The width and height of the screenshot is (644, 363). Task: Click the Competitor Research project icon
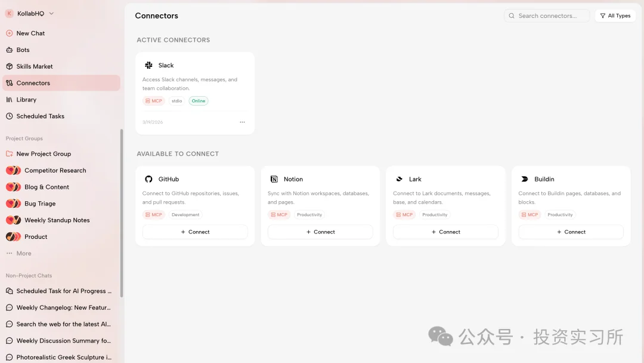13,171
